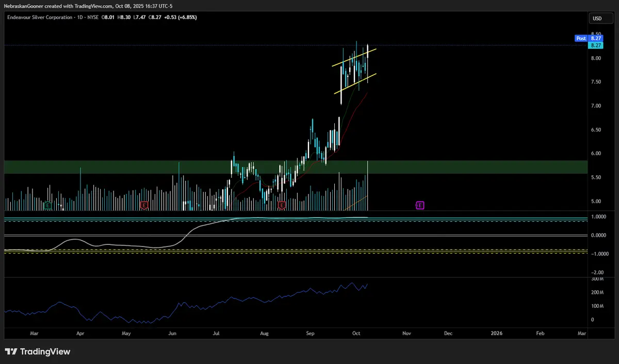619x364 pixels.
Task: Click the 1.0000 indicator scale label
Action: point(597,217)
